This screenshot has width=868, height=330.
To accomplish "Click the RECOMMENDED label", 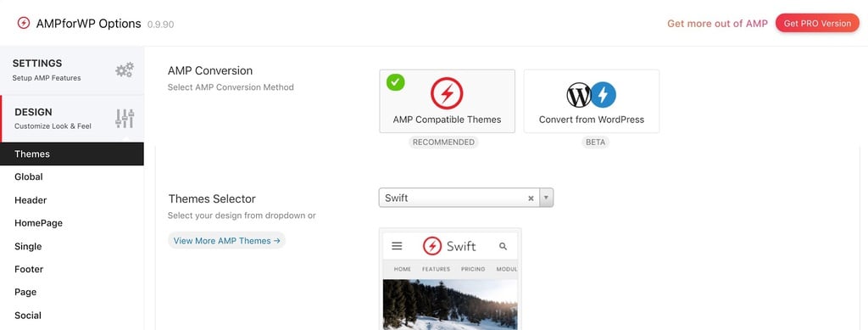I will pyautogui.click(x=443, y=143).
